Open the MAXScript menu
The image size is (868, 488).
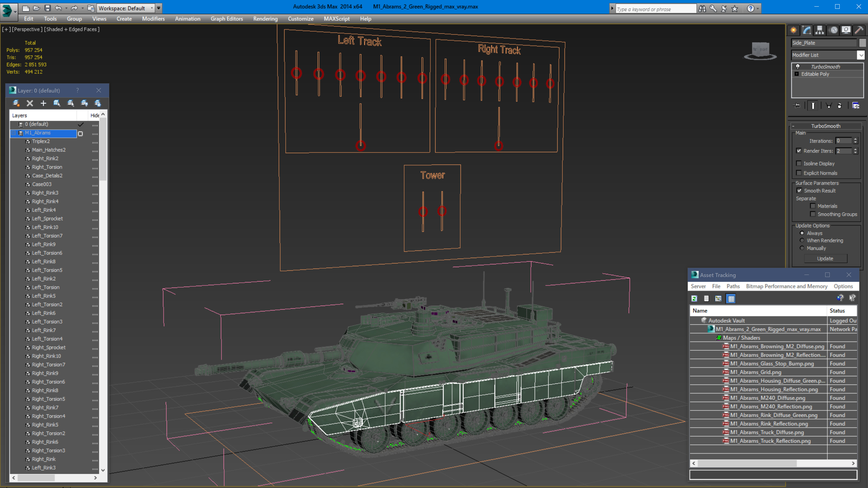pyautogui.click(x=336, y=19)
